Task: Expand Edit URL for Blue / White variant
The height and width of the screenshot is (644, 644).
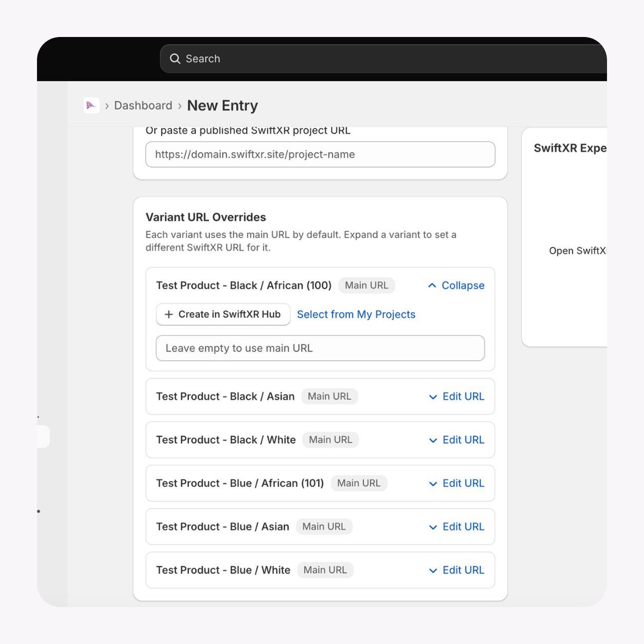Action: pyautogui.click(x=457, y=570)
